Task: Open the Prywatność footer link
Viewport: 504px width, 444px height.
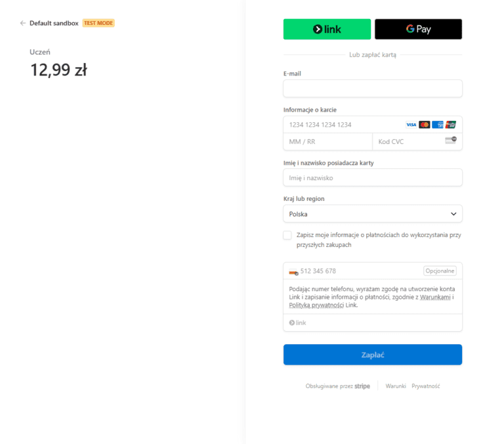Action: (426, 386)
